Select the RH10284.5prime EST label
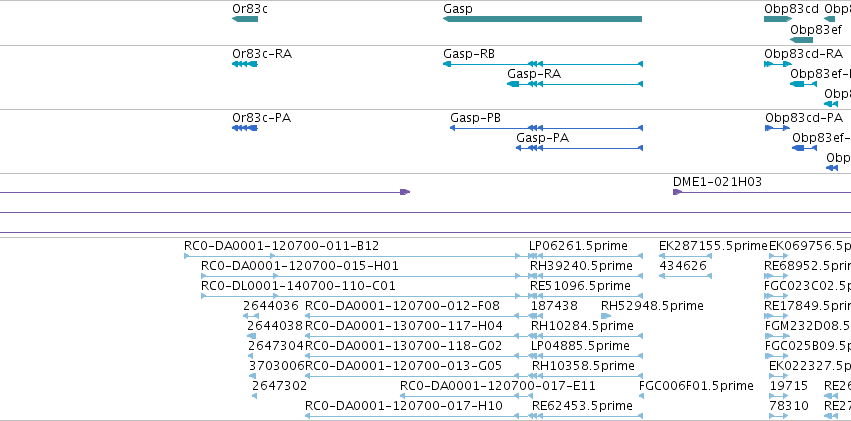The image size is (851, 421). tap(582, 326)
